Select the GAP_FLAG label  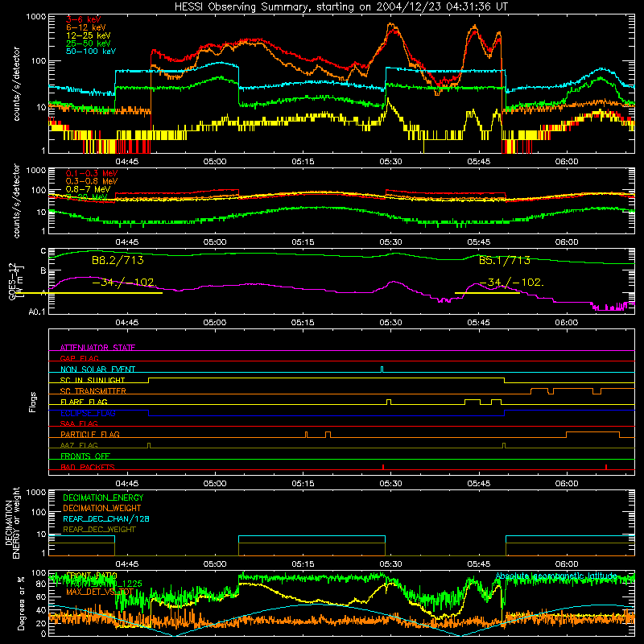(x=79, y=358)
